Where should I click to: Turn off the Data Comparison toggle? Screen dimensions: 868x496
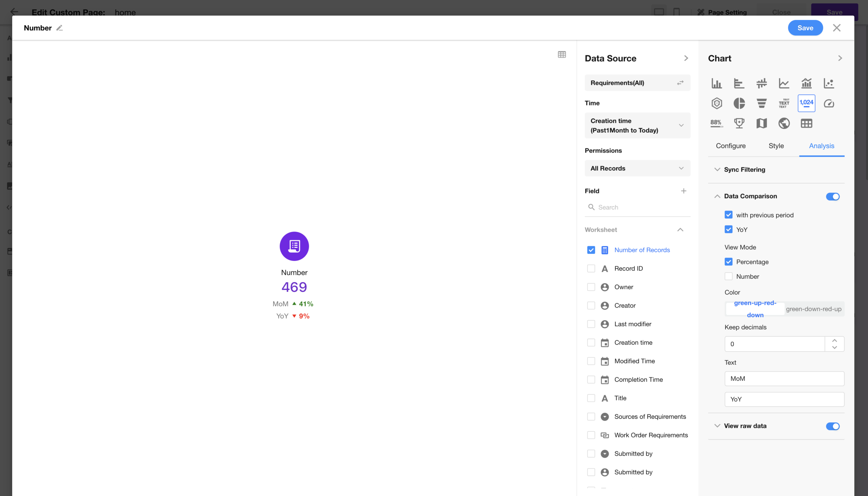pos(832,197)
